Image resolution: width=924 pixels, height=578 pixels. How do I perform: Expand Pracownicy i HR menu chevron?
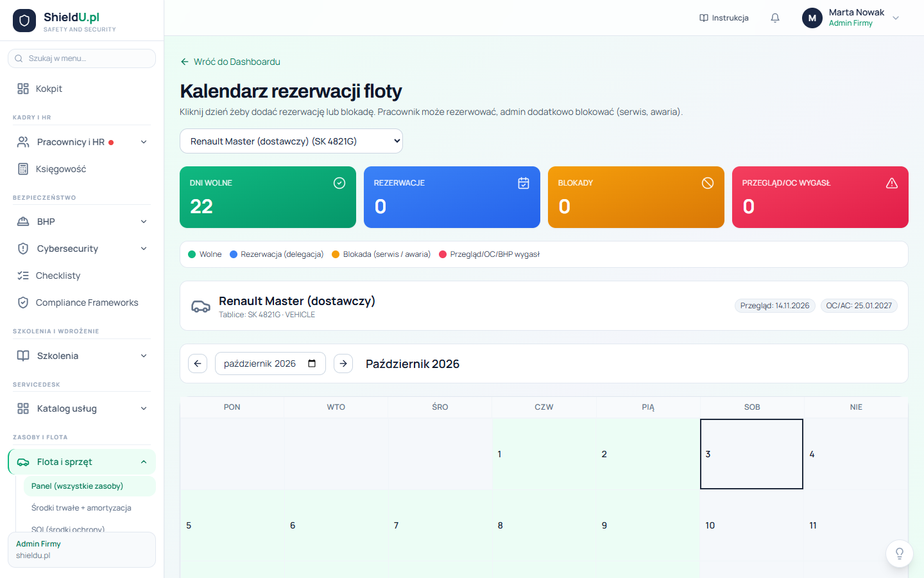click(x=144, y=142)
